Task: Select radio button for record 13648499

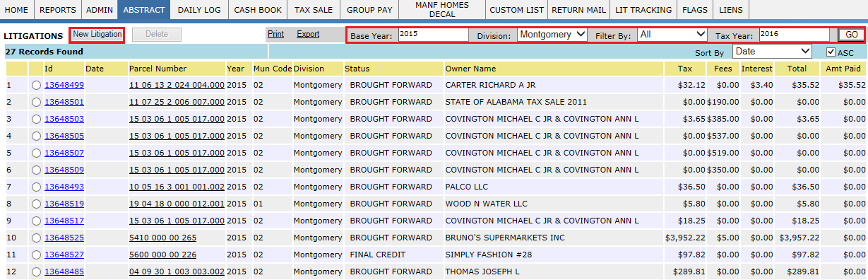Action: point(37,86)
